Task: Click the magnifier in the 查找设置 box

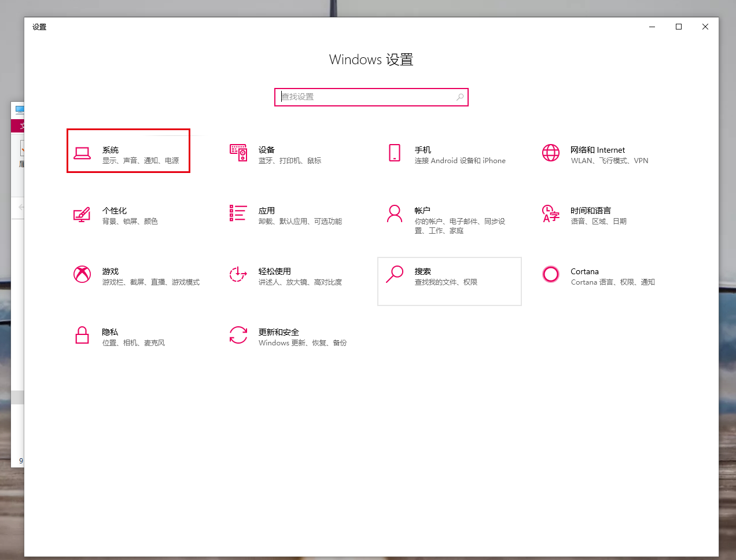Action: tap(460, 97)
